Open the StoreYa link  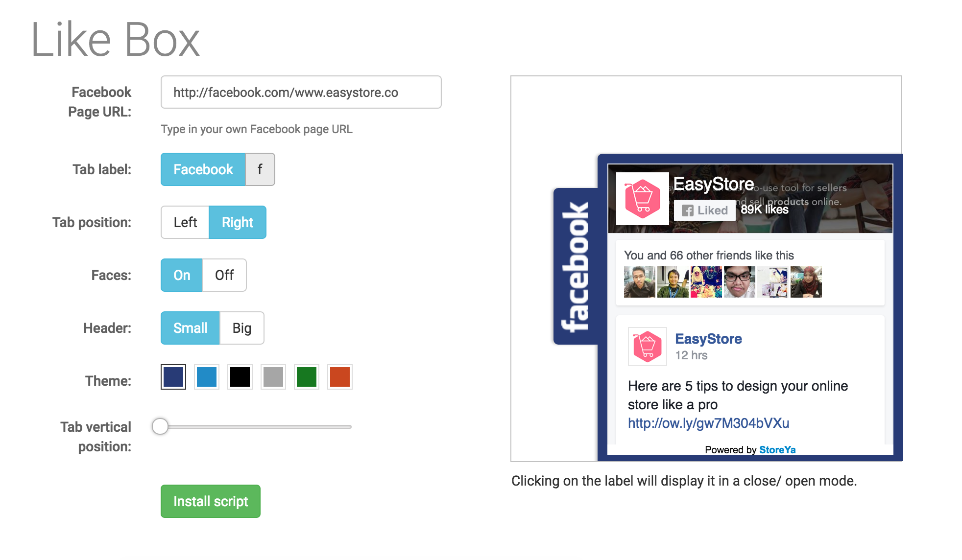[777, 450]
